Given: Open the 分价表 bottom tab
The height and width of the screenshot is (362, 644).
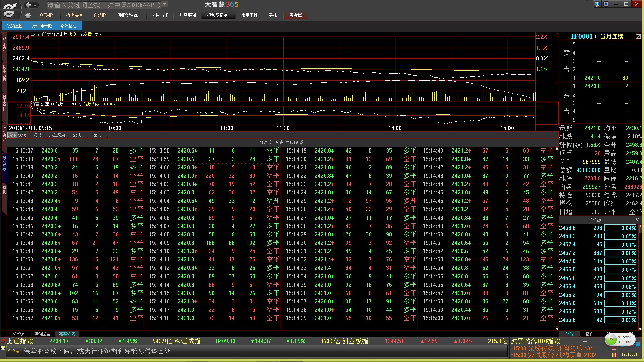Looking at the screenshot, I should tap(19, 334).
